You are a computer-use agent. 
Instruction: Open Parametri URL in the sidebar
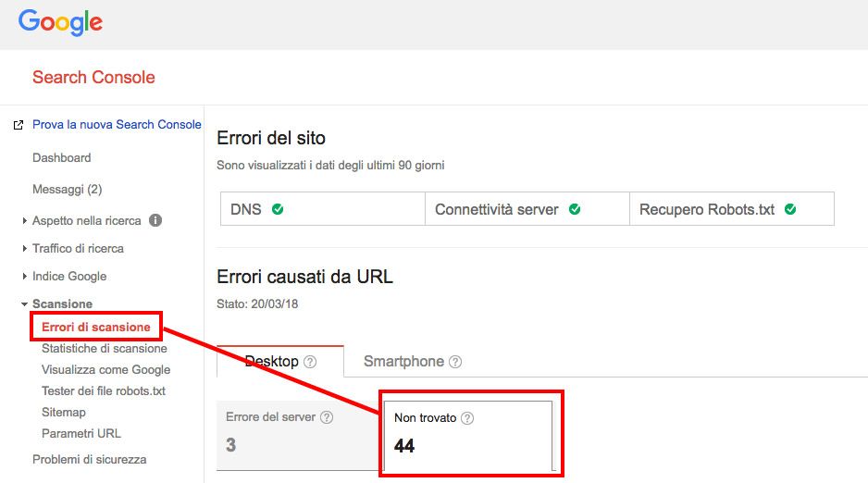point(81,433)
